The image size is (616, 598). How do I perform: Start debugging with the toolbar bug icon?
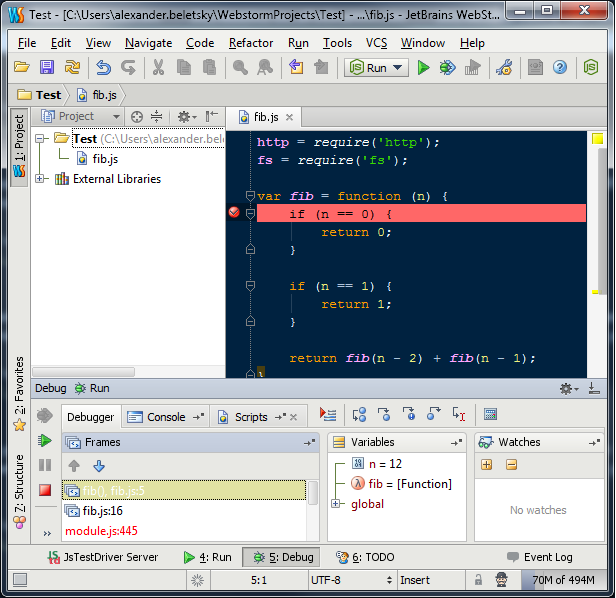point(447,68)
